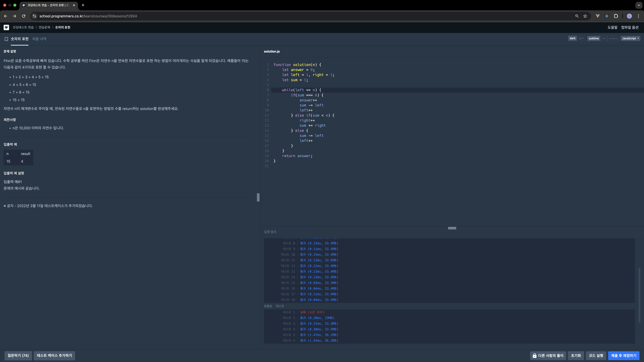Click the 코드 실행 button
Screen dimensions: 644x362
596,355
